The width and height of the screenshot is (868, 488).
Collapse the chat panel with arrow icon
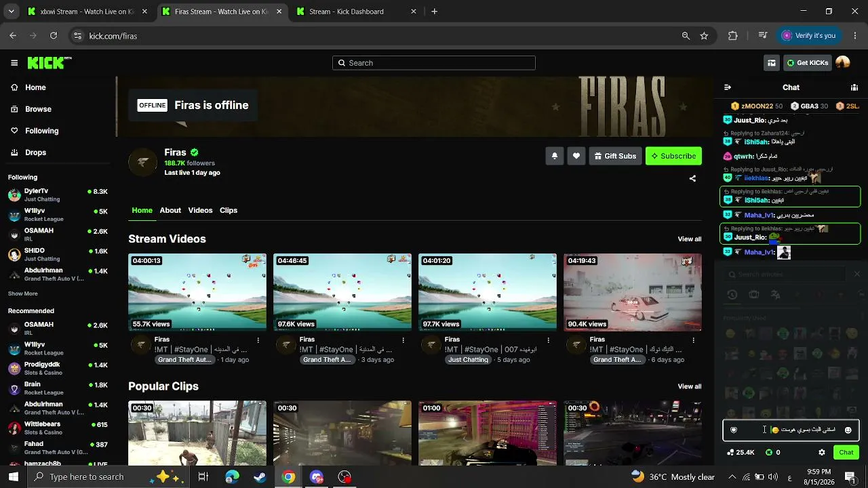pyautogui.click(x=728, y=87)
